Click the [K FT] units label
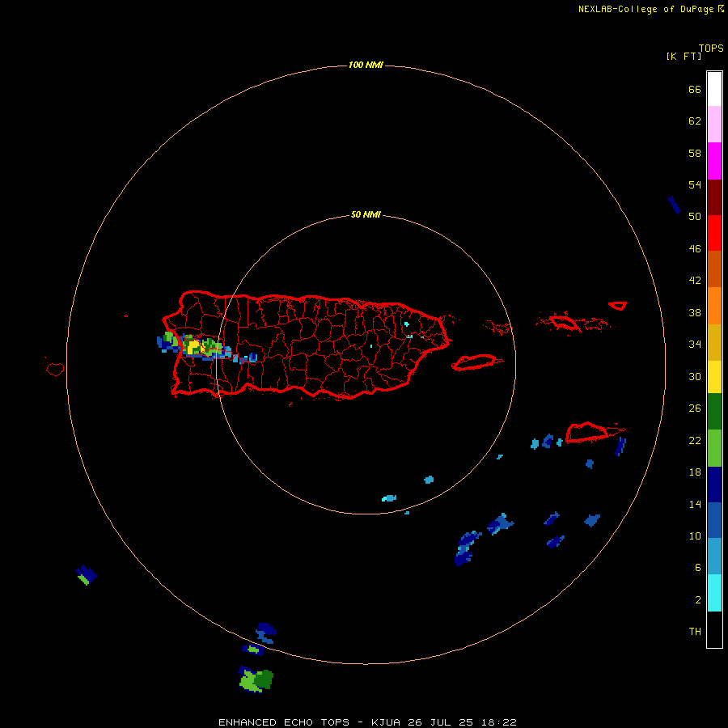The height and width of the screenshot is (728, 728). pyautogui.click(x=684, y=56)
